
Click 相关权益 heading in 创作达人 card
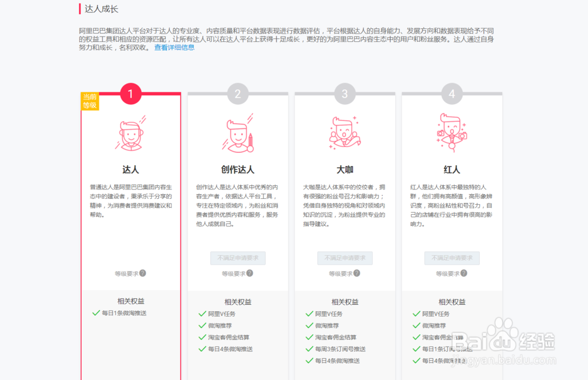coord(238,302)
